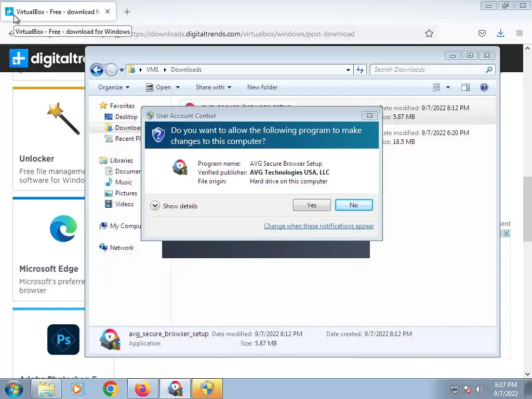This screenshot has height=399, width=532.
Task: Click the Digital Trends logo
Action: [x=47, y=58]
